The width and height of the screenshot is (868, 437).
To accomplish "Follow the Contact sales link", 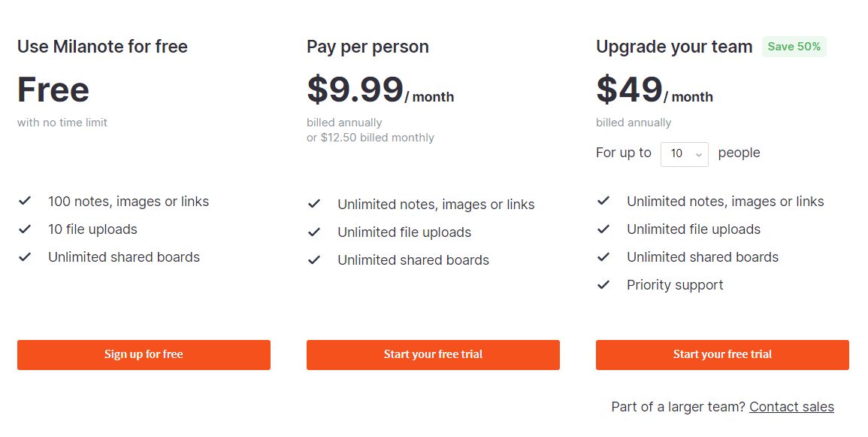I will point(791,407).
